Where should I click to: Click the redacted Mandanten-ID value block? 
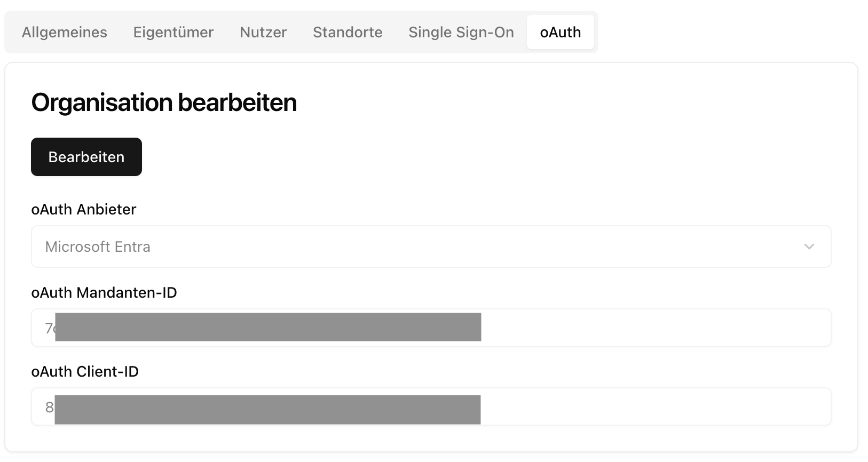coord(268,327)
